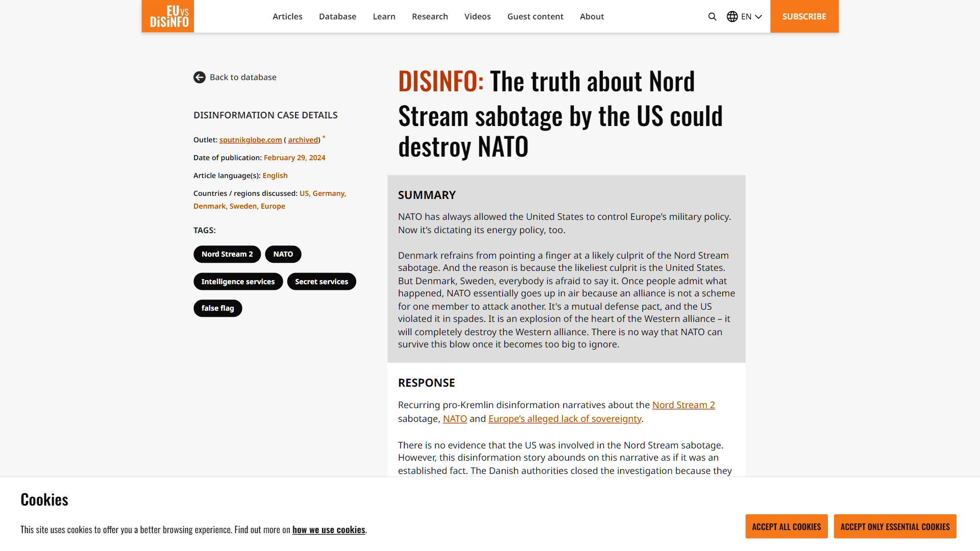This screenshot has height=551, width=980.
Task: Accept only essential cookies
Action: pyautogui.click(x=895, y=526)
